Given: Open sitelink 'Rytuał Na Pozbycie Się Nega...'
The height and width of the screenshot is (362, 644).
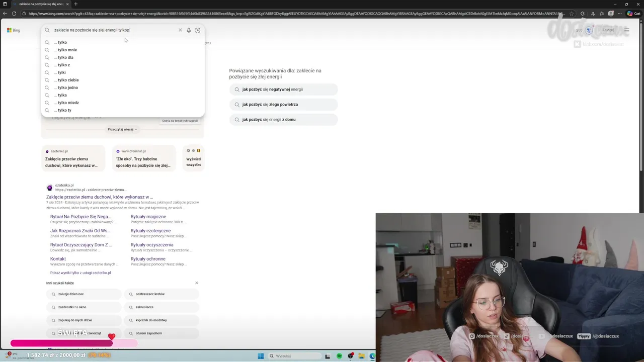Looking at the screenshot, I should pos(80,217).
